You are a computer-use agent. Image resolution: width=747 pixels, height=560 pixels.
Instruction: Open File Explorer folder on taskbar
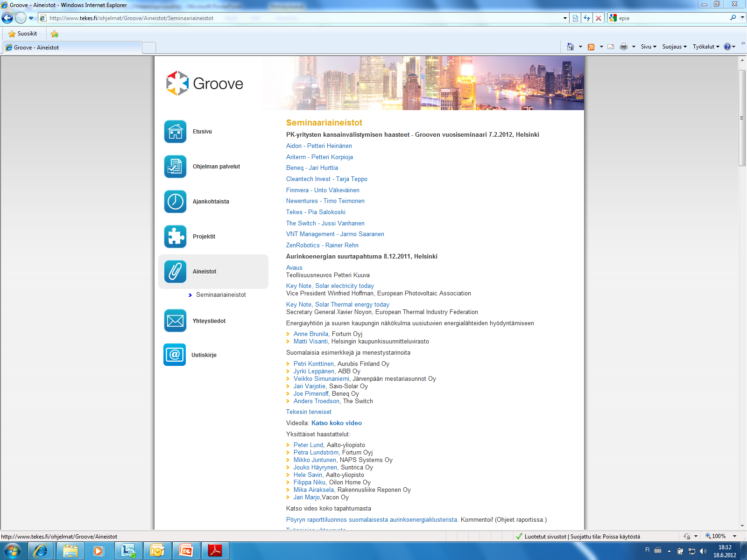coord(70,551)
